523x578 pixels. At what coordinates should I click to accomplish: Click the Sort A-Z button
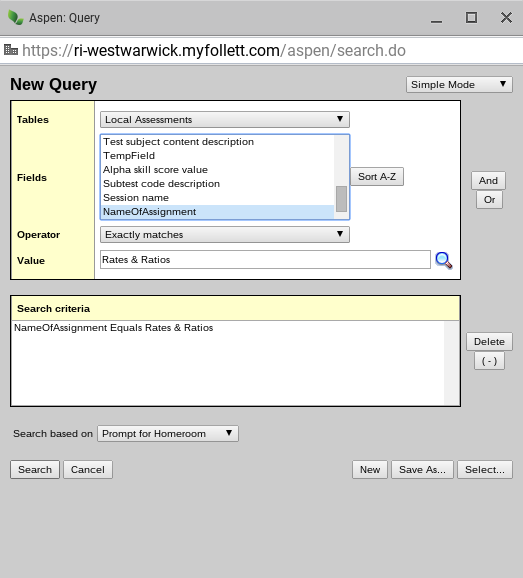click(x=377, y=177)
